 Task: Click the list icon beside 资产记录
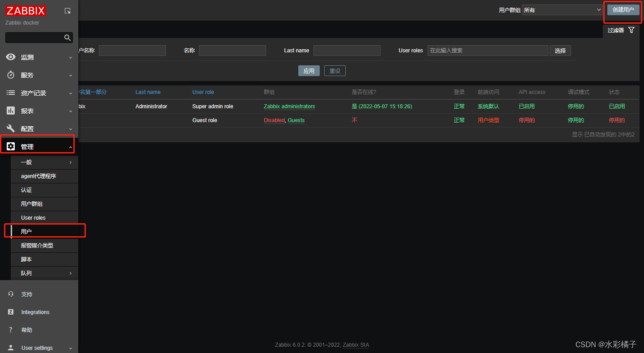pyautogui.click(x=11, y=93)
